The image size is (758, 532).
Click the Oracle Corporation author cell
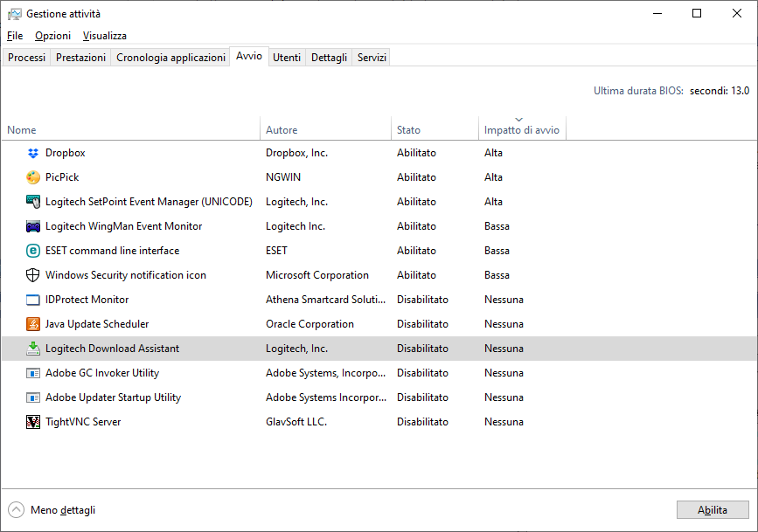(x=309, y=324)
